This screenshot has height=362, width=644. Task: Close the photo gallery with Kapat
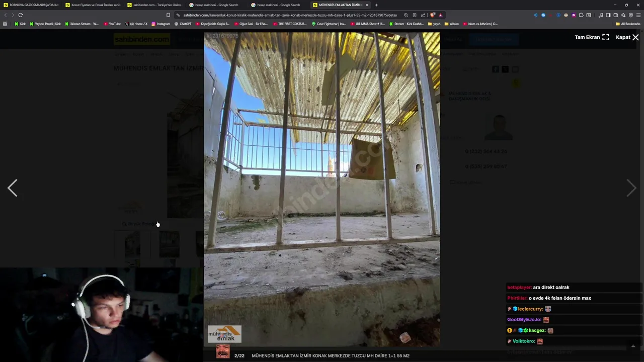(x=627, y=37)
